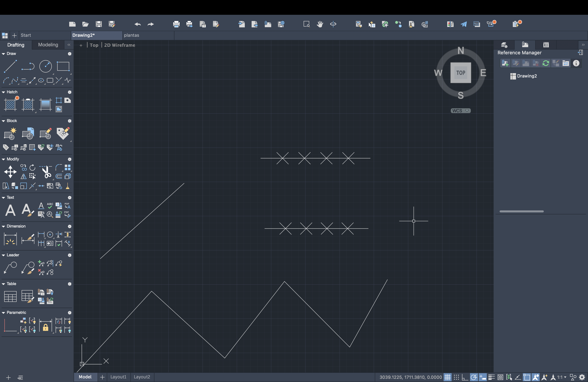Collapse the Modify panel section
The image size is (588, 382).
pyautogui.click(x=3, y=159)
